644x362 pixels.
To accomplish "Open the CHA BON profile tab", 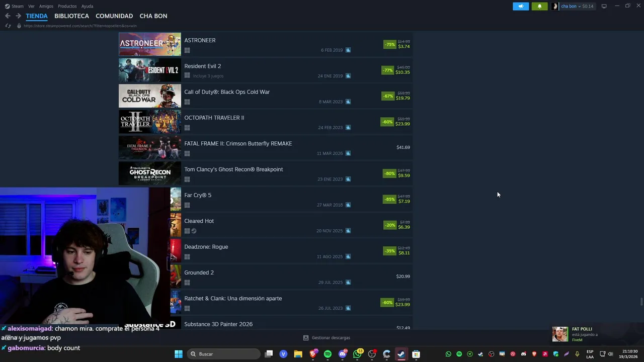I will coord(153,16).
